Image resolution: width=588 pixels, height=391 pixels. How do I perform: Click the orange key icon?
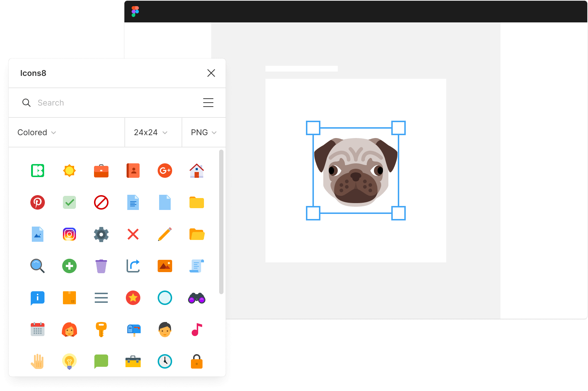[101, 330]
